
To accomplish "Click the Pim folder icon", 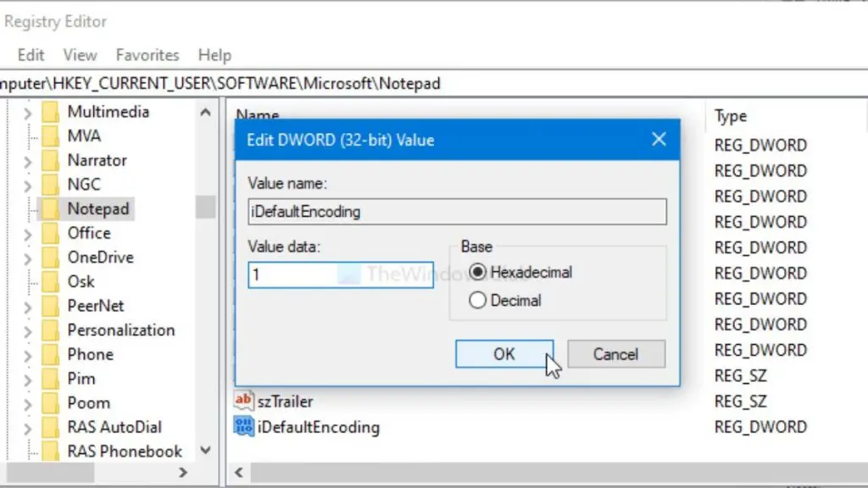I will click(50, 379).
